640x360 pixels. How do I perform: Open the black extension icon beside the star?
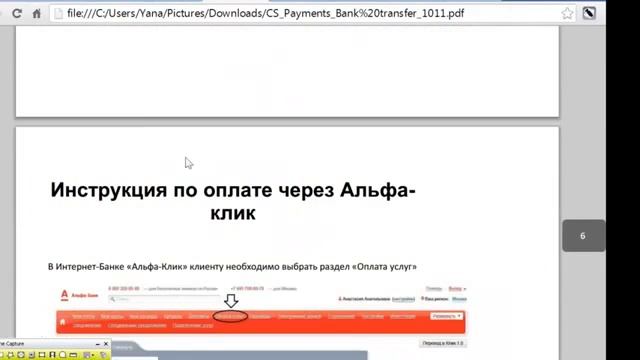[x=589, y=13]
